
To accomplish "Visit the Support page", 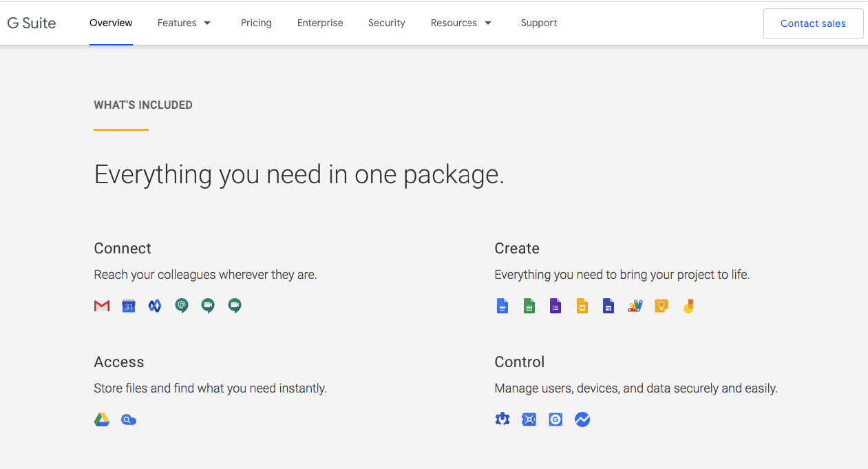I will [x=539, y=23].
